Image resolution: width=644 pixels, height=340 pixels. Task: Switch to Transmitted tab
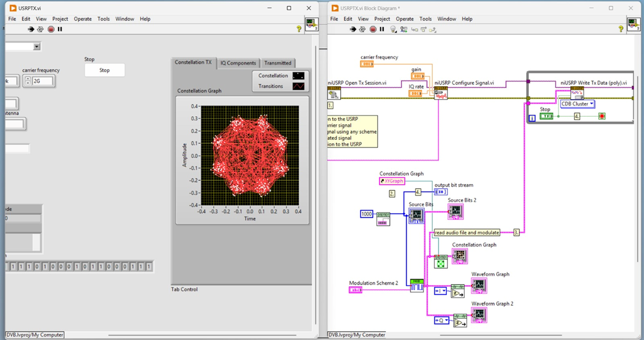(x=278, y=63)
